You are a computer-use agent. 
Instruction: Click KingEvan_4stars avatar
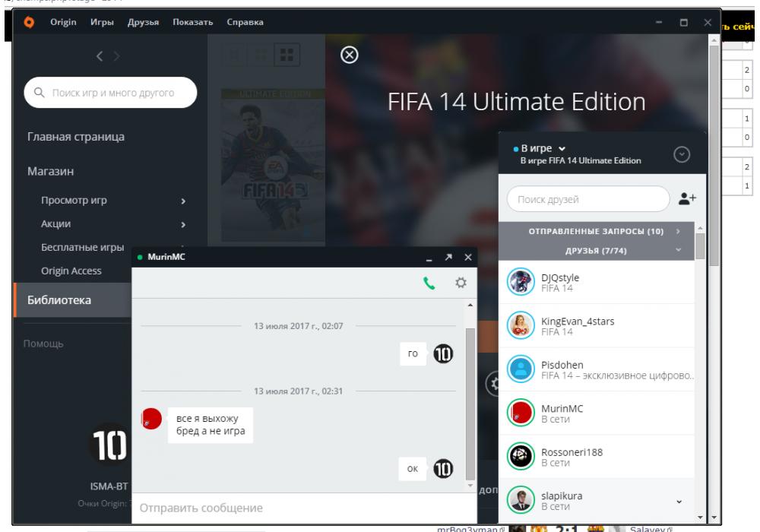tap(521, 325)
